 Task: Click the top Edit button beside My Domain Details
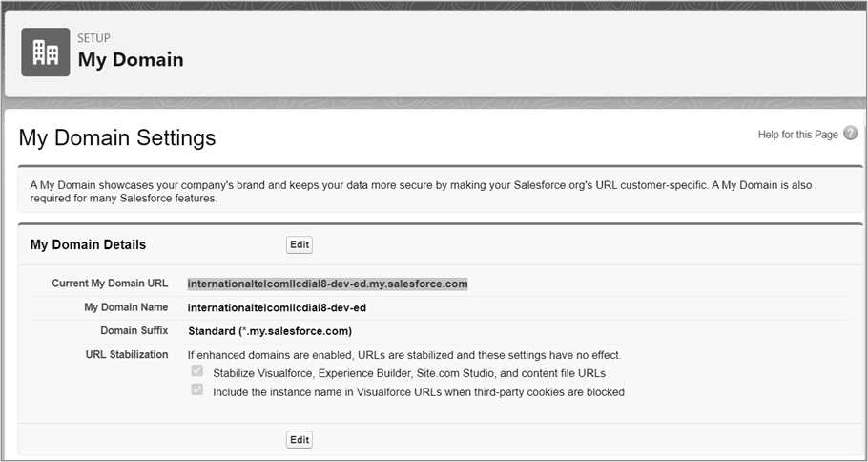(300, 245)
